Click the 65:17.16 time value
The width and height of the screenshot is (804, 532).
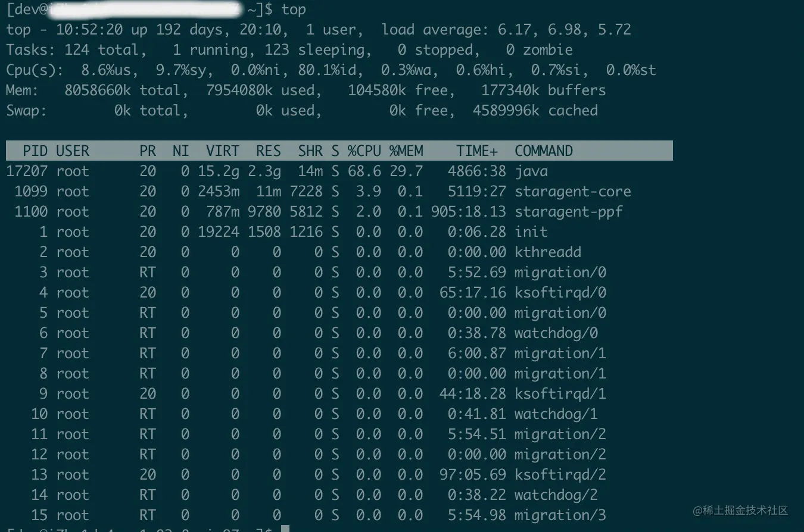pyautogui.click(x=473, y=293)
